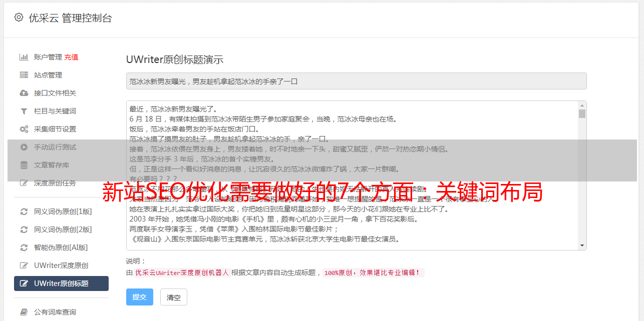Image resolution: width=644 pixels, height=321 pixels.
Task: Click the 说明： label
Action: (136, 261)
